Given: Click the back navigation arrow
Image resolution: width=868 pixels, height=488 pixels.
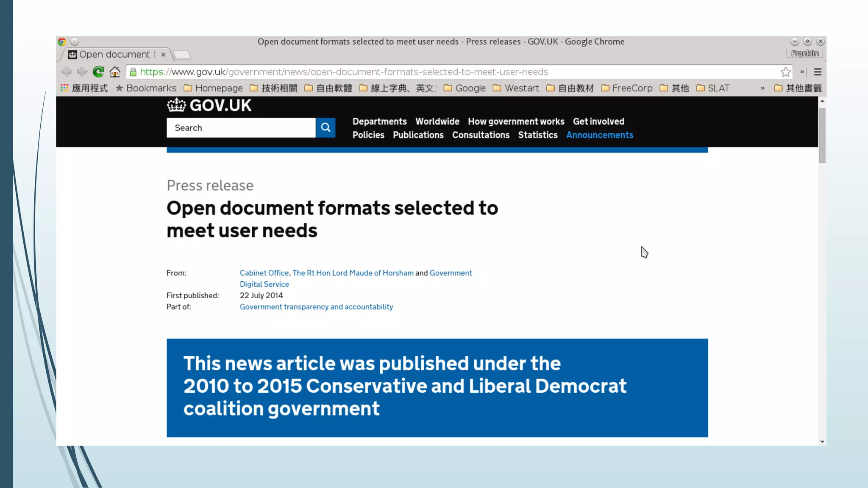Looking at the screenshot, I should tap(66, 72).
